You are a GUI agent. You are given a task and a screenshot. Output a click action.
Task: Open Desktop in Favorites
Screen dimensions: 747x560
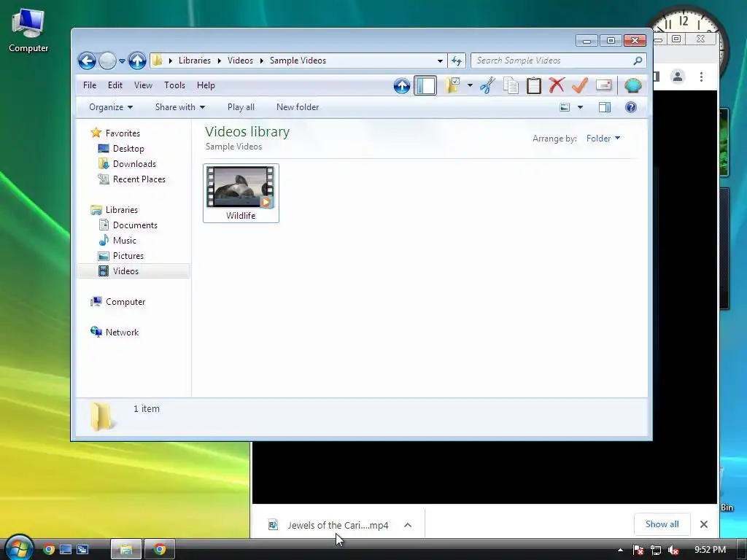[128, 149]
